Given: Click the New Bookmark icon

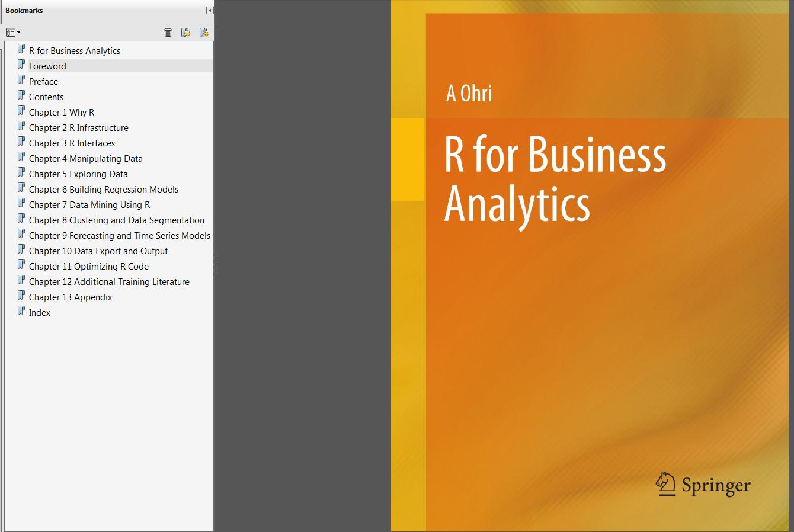Looking at the screenshot, I should pos(186,33).
